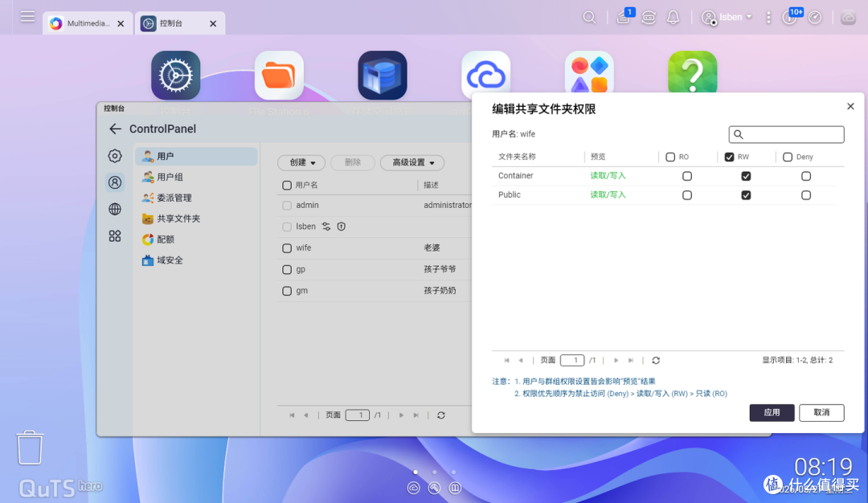Click the page number field in permissions dialog
This screenshot has height=503, width=868.
pyautogui.click(x=572, y=360)
